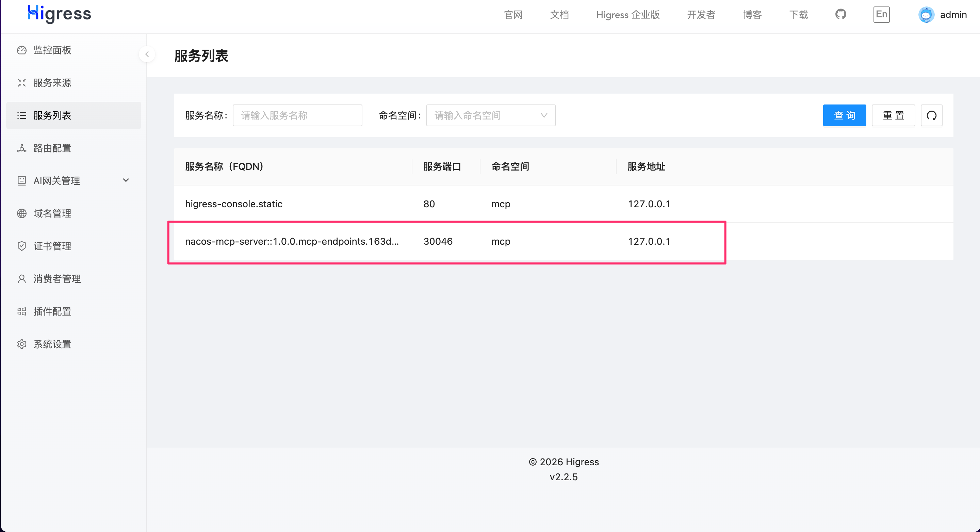This screenshot has height=532, width=980.
Task: Click the 插件配置 icon in sidebar
Action: pyautogui.click(x=22, y=312)
